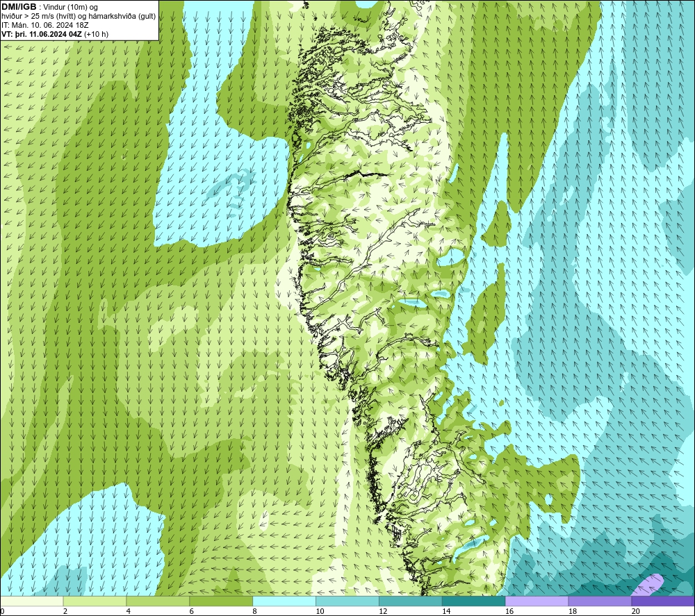Image resolution: width=695 pixels, height=616 pixels.
Task: Click the 12–14 m/s medium teal legend swatch
Action: 411,601
